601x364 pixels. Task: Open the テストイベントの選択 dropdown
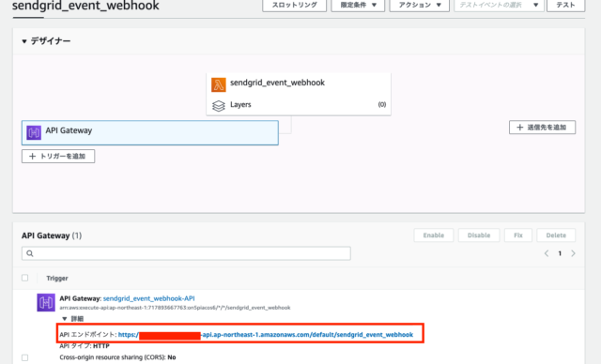(499, 5)
